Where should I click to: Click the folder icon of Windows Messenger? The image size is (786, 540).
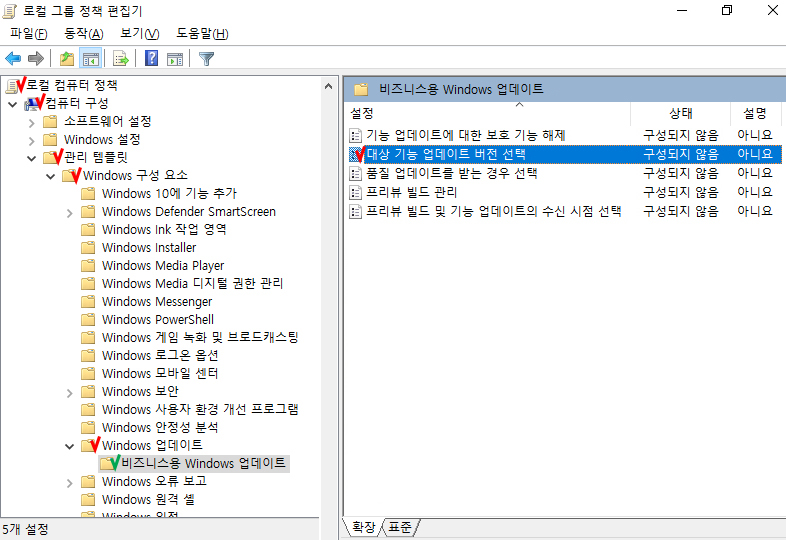pyautogui.click(x=88, y=302)
